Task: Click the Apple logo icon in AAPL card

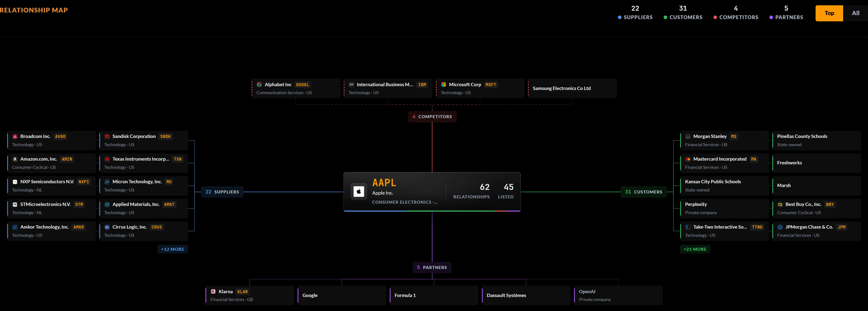Action: pyautogui.click(x=358, y=191)
